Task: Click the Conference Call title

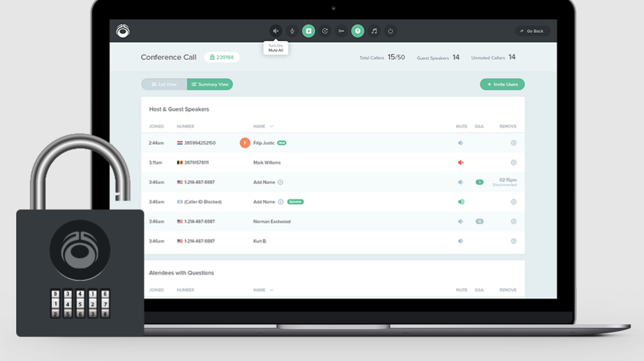Action: pos(168,57)
